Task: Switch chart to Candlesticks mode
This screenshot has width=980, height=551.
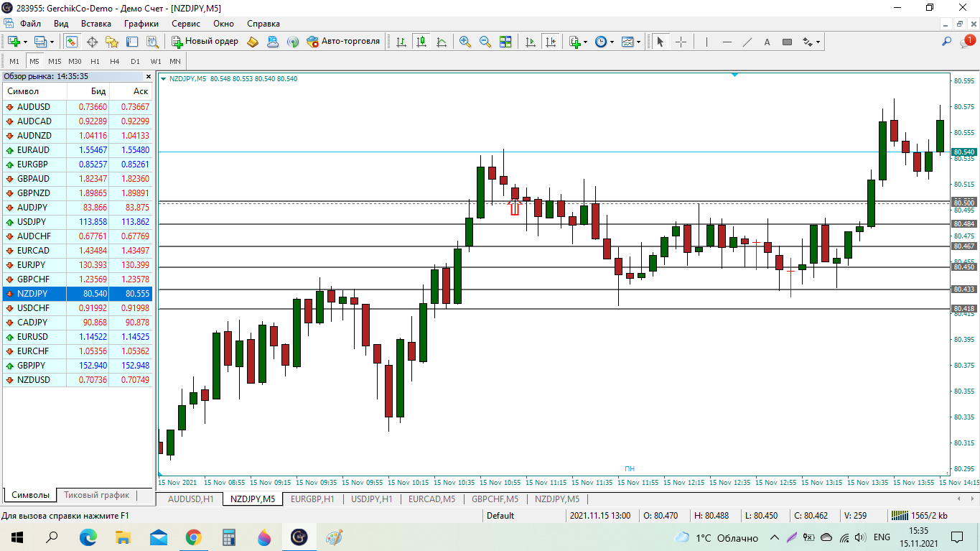Action: 421,42
